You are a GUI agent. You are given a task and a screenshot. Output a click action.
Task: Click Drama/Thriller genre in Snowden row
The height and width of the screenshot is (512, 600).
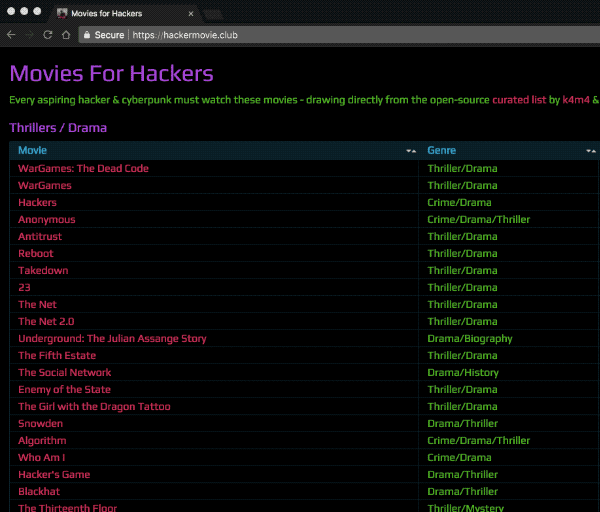[463, 424]
